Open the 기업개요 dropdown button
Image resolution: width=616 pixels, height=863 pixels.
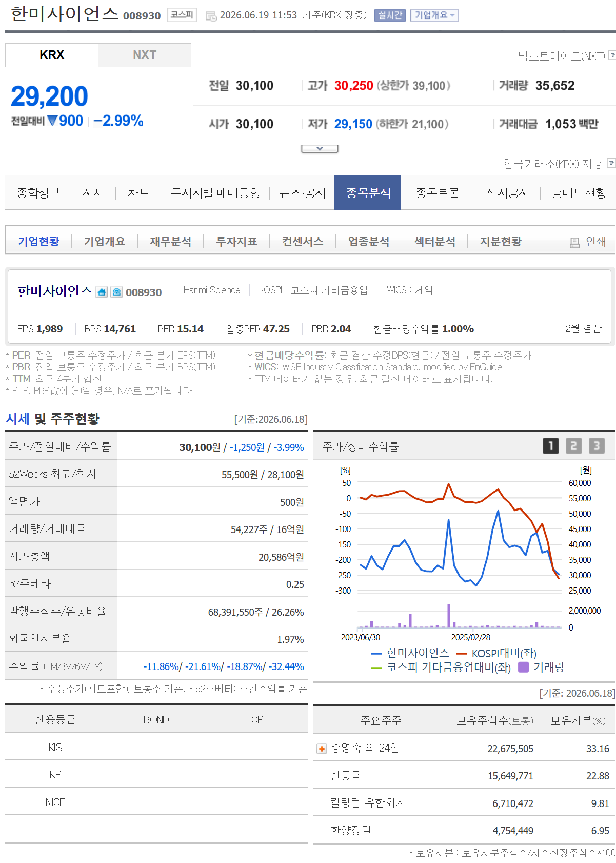pyautogui.click(x=434, y=15)
